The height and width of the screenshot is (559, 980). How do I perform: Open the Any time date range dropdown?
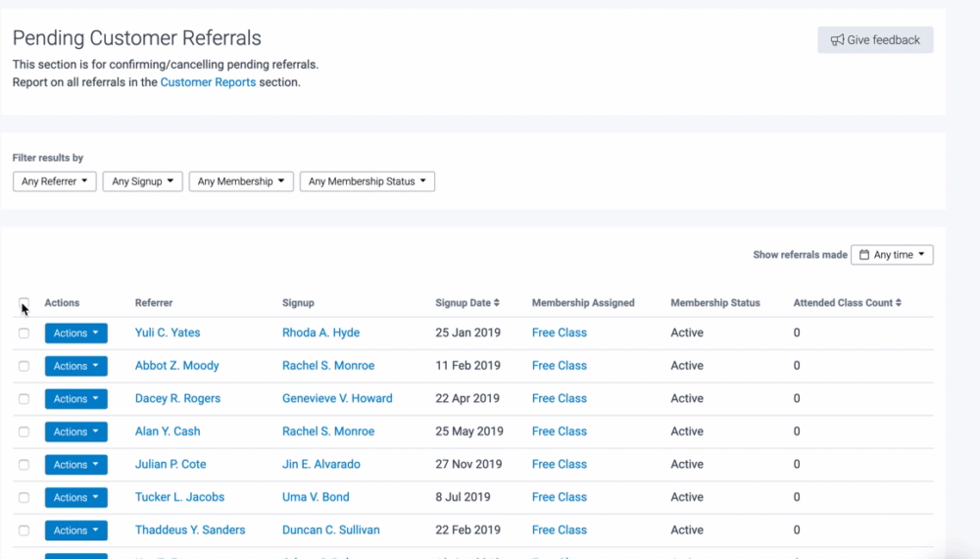pos(892,255)
